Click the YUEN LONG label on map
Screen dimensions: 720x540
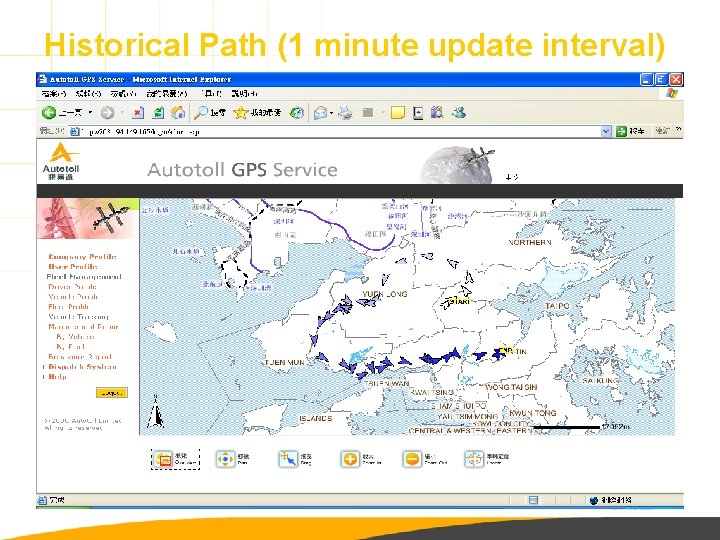tap(385, 294)
